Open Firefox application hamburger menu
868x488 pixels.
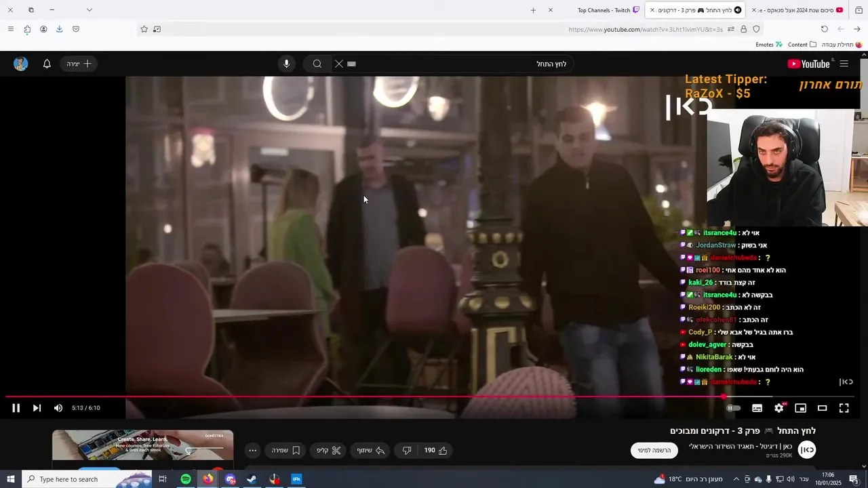click(10, 29)
